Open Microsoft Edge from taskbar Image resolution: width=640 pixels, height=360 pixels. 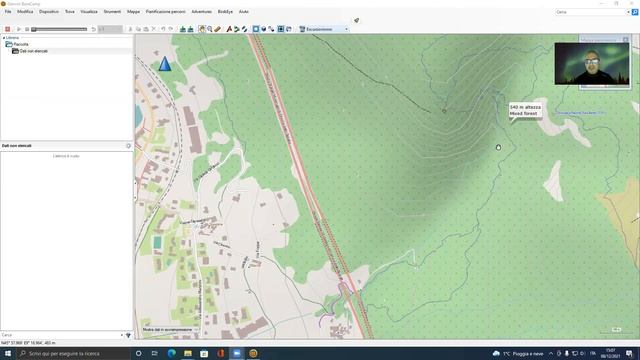171,353
